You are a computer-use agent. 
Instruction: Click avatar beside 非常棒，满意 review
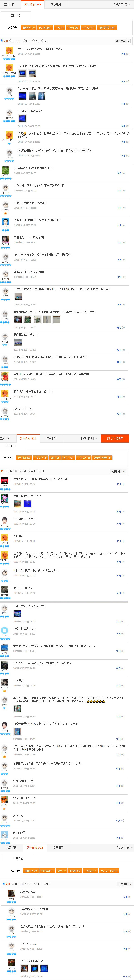(x=11, y=893)
